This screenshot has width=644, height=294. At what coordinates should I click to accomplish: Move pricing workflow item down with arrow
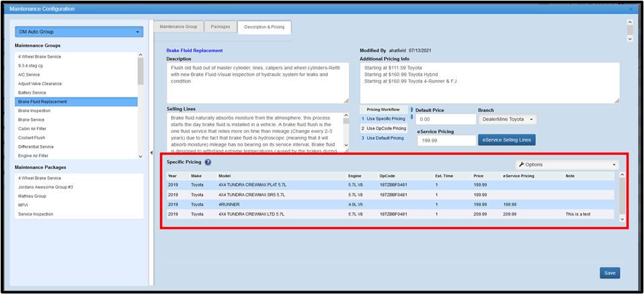click(x=411, y=117)
